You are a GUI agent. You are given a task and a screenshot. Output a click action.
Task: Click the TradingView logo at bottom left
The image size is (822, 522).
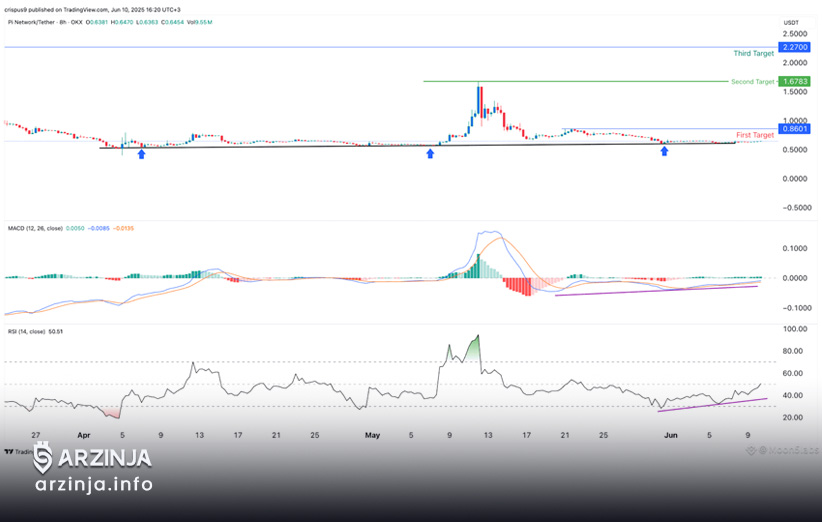(x=18, y=452)
